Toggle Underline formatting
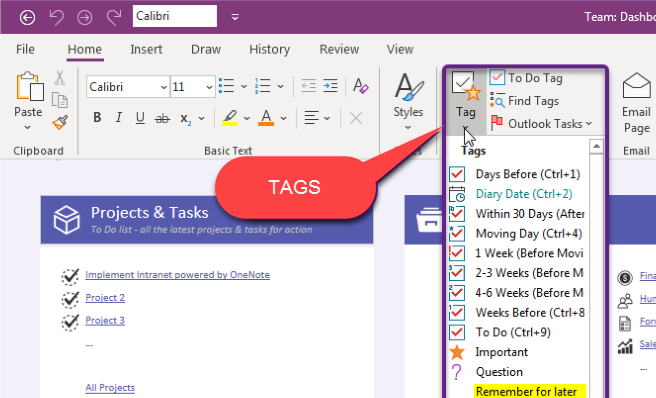656x398 pixels. 140,118
